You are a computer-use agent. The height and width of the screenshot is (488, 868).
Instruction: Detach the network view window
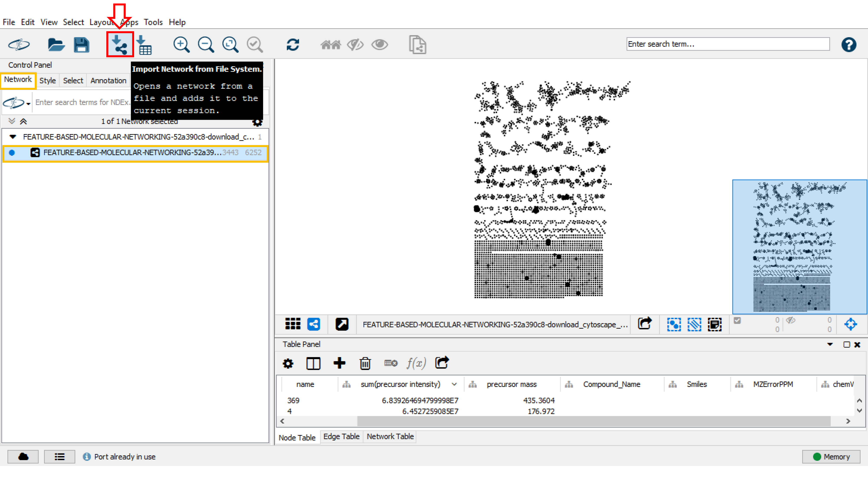[x=342, y=324]
